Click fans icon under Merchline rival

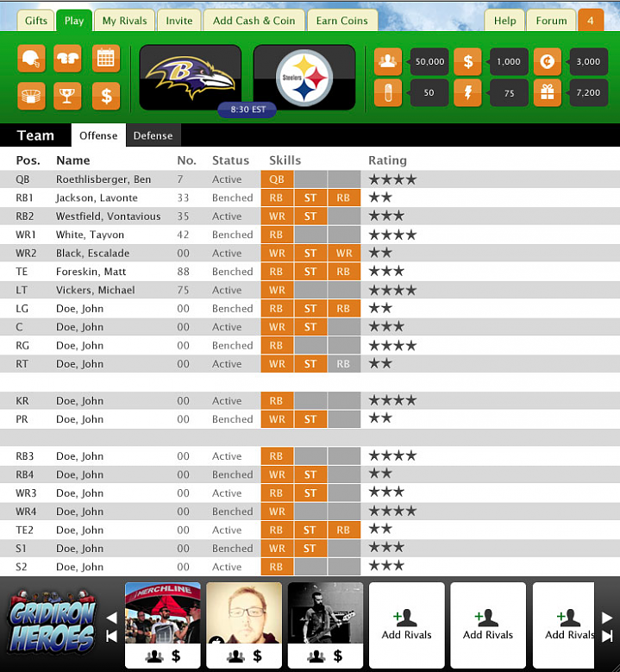click(154, 656)
